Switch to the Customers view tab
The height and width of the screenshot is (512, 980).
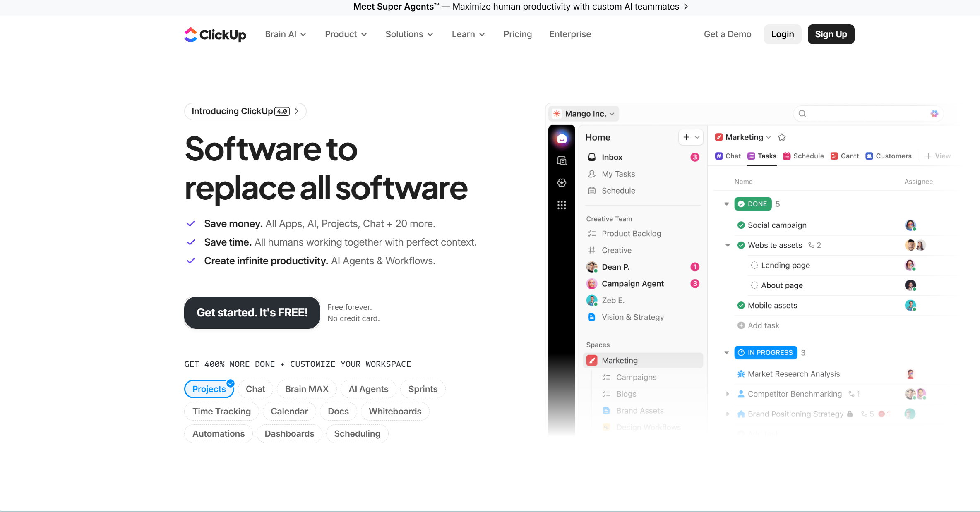click(x=889, y=156)
